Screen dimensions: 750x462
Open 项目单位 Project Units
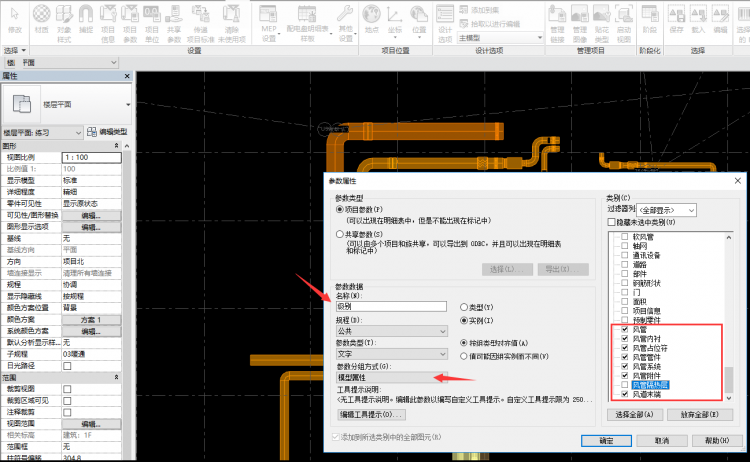coord(152,23)
